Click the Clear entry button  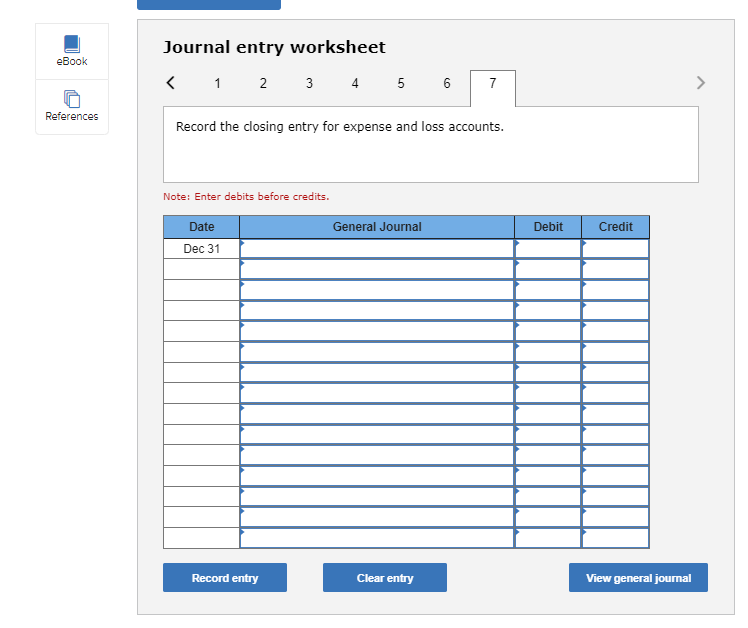click(x=384, y=577)
